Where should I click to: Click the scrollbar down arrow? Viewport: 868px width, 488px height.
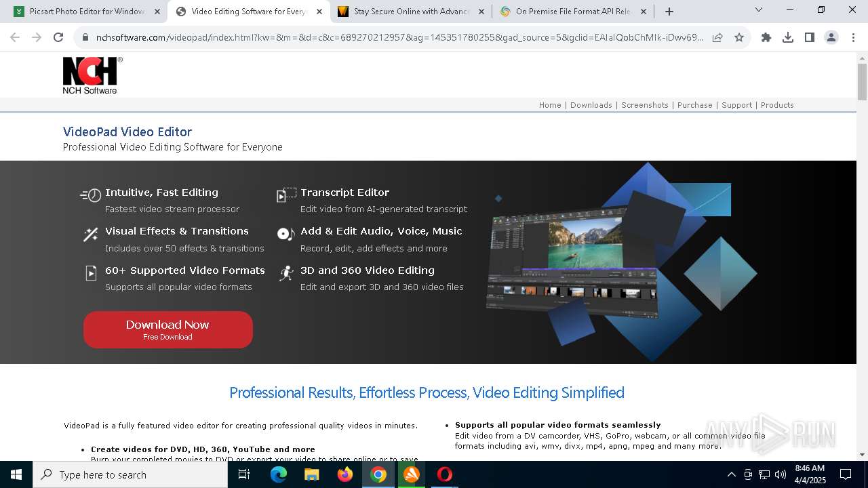(862, 455)
